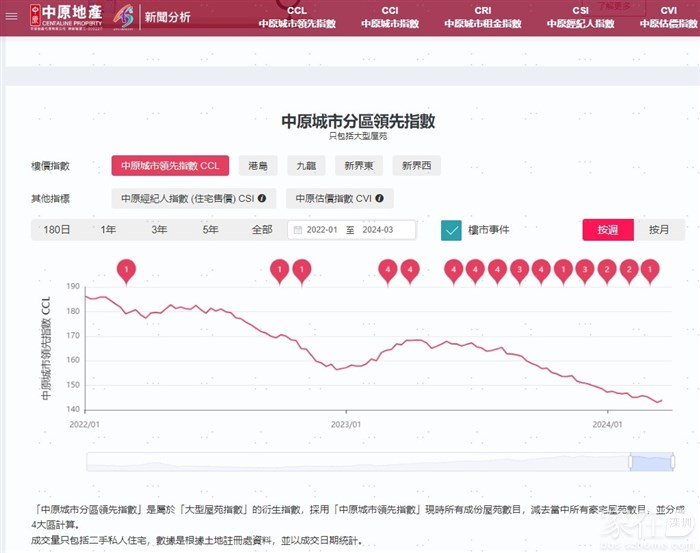Click the calendar icon in date range
This screenshot has height=553, width=700.
click(x=297, y=230)
